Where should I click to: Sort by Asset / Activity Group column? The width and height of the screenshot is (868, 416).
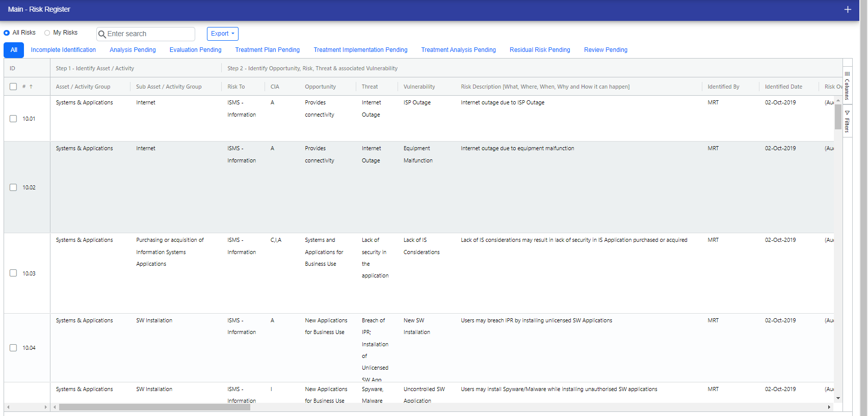(83, 87)
